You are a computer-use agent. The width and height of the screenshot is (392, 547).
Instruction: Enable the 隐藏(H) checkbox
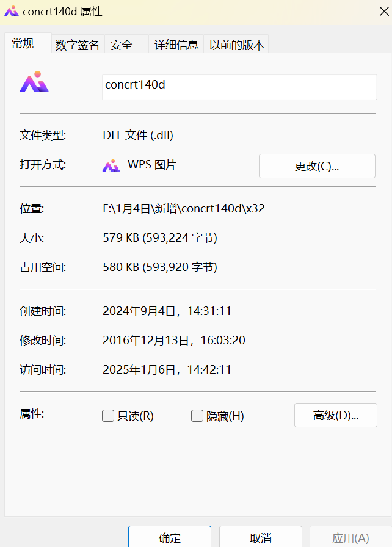(197, 416)
